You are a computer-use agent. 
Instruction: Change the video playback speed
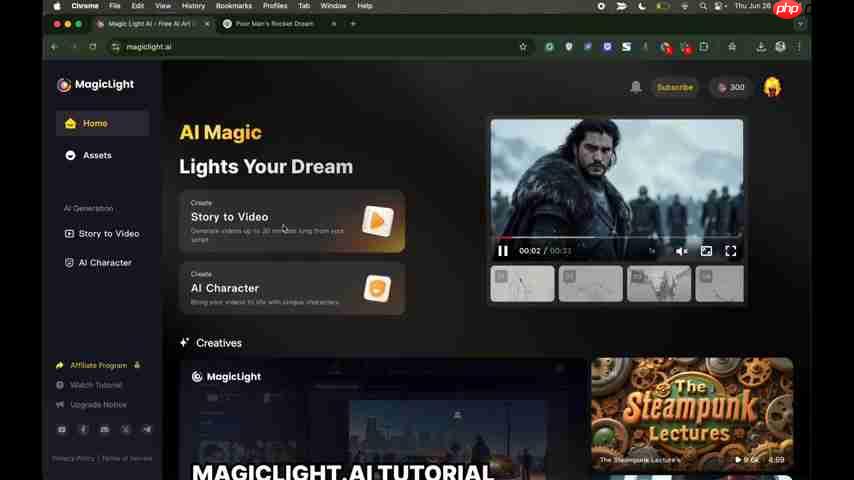click(x=652, y=251)
